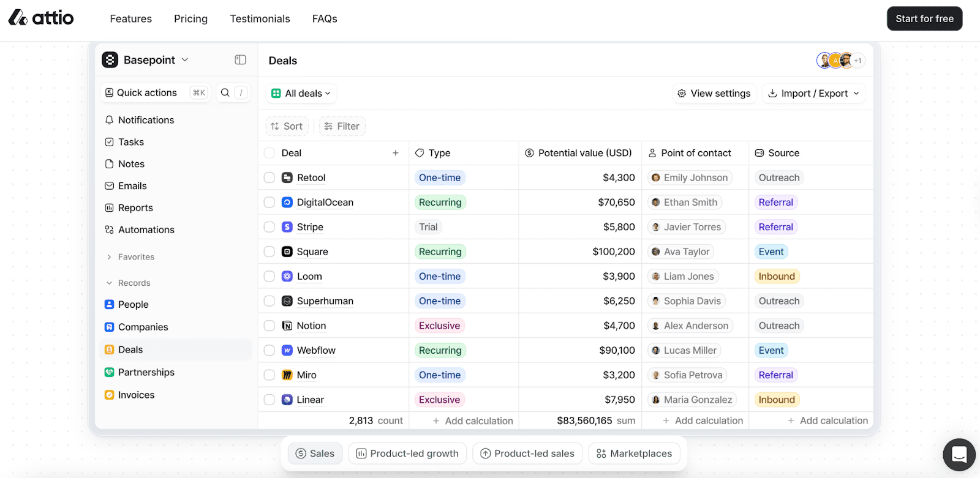Screen dimensions: 980x478
Task: Click the Partnerships record icon
Action: tap(109, 372)
